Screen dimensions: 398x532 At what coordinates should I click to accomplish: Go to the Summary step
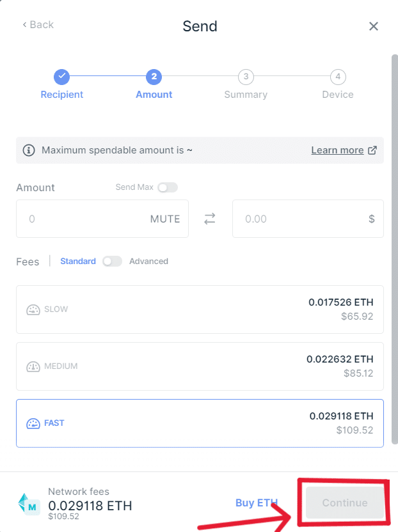(246, 84)
